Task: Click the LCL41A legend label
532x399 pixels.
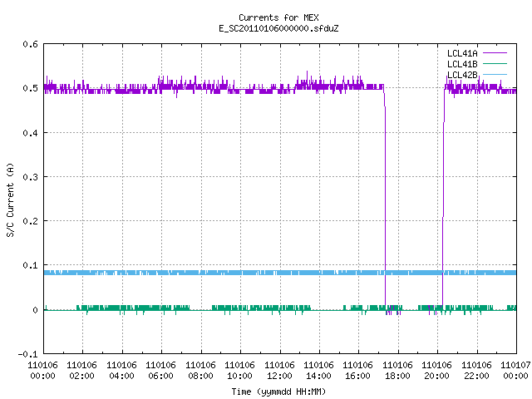Action: click(462, 53)
